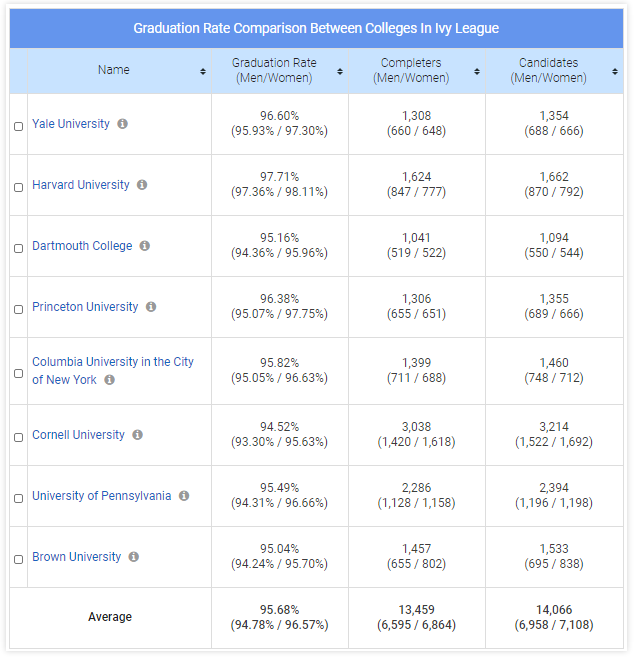Show info icon next to Brown University
The image size is (634, 661).
click(x=134, y=557)
